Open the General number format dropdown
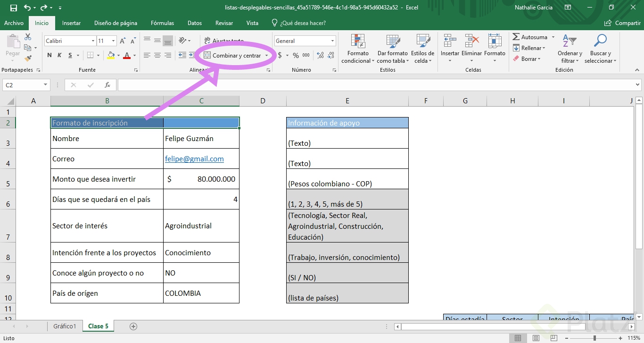 [x=332, y=41]
